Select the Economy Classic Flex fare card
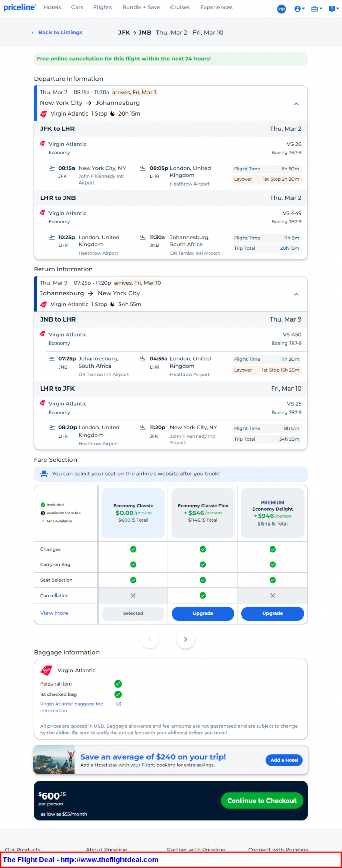 coord(203,513)
